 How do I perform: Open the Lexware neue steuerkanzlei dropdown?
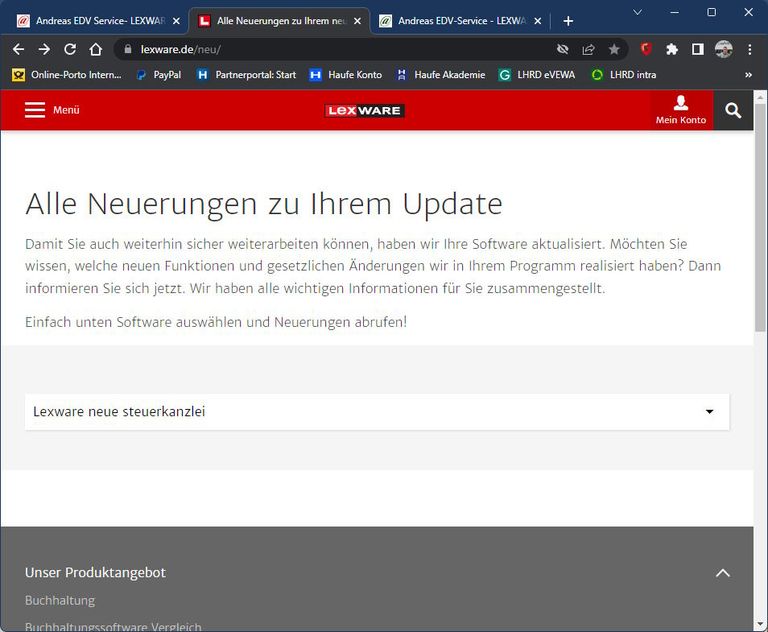(x=377, y=412)
